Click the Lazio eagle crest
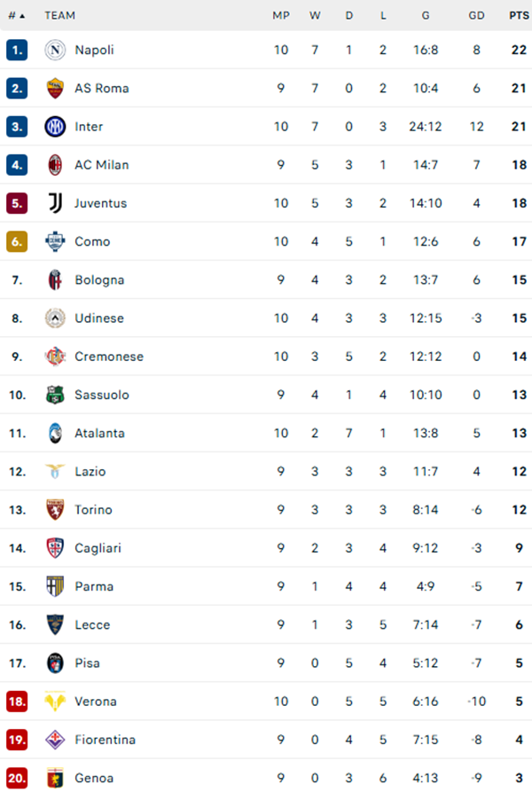This screenshot has width=532, height=792. (51, 471)
